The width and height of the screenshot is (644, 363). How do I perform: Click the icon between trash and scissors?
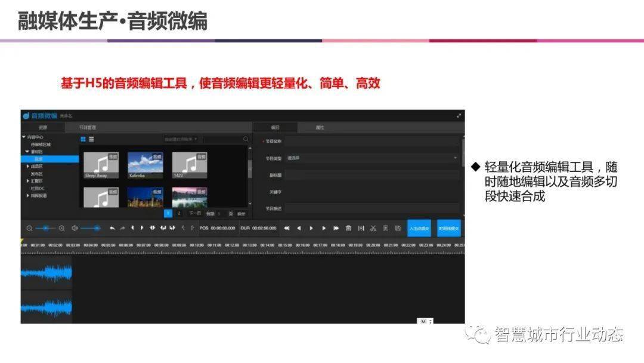361,228
